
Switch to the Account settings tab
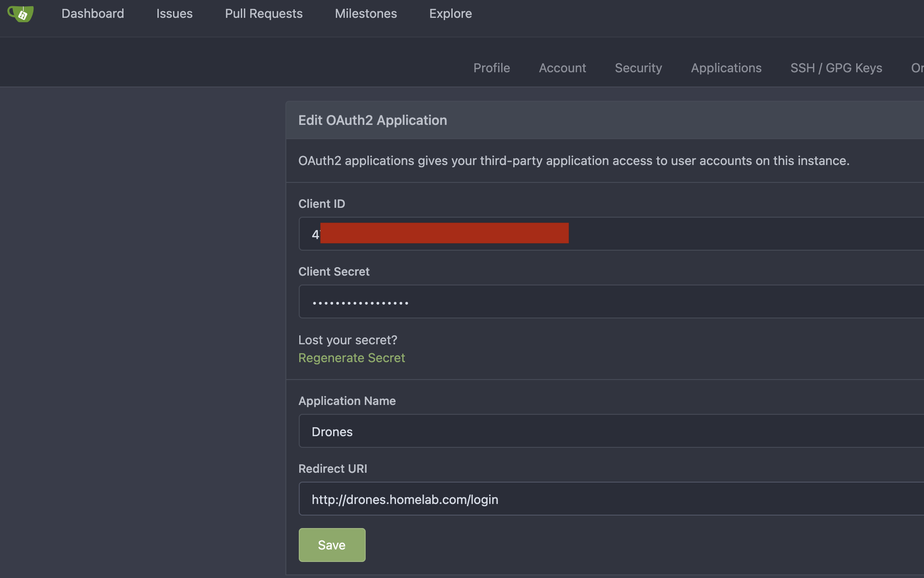tap(562, 68)
